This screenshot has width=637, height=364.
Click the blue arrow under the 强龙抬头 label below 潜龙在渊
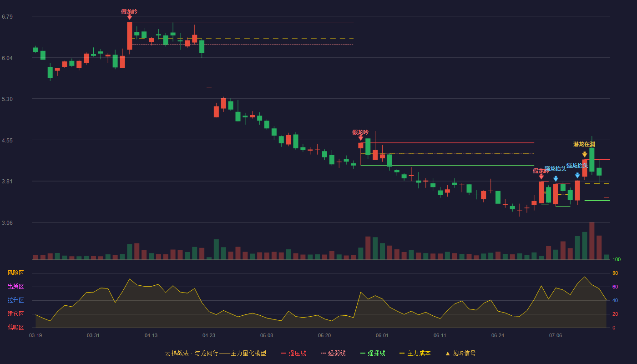point(577,175)
